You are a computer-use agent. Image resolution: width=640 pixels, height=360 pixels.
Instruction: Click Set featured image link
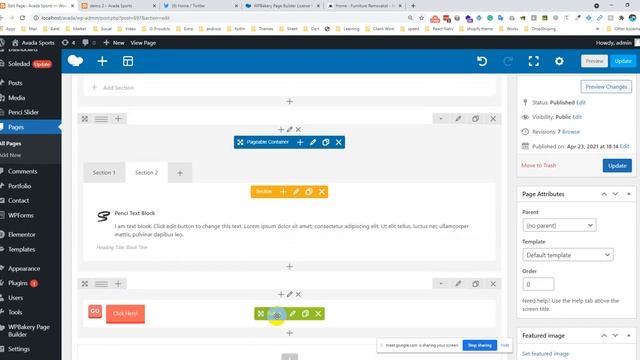point(545,353)
